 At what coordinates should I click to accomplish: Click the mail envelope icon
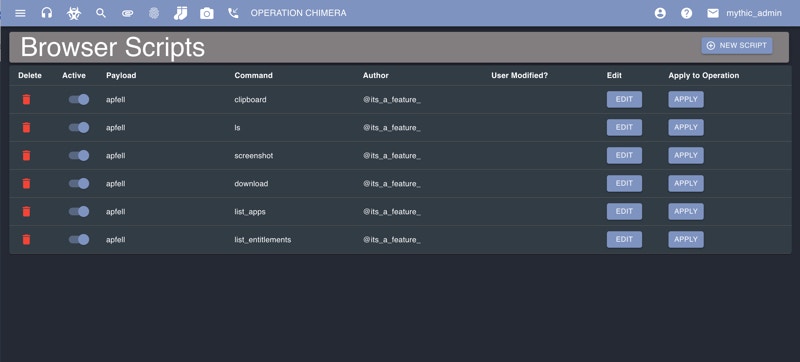713,13
